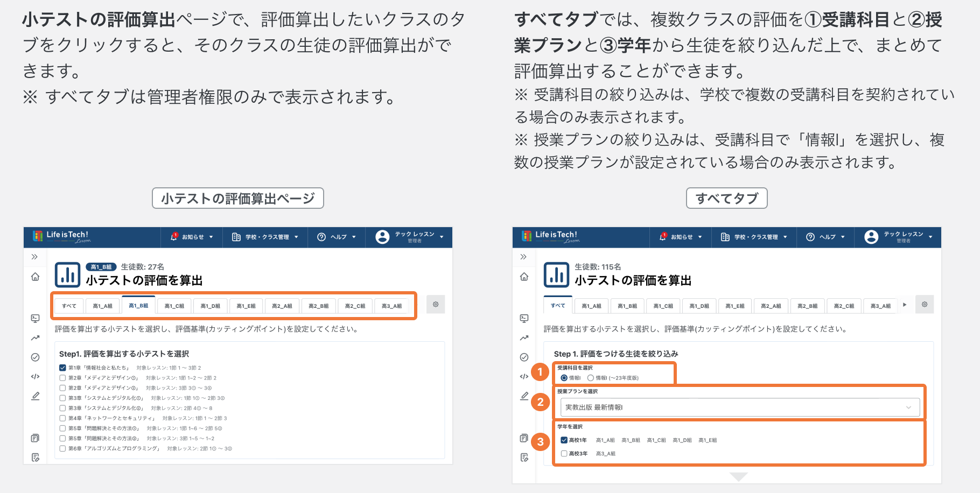Click bar chart page icon in 27名 screen

point(67,275)
